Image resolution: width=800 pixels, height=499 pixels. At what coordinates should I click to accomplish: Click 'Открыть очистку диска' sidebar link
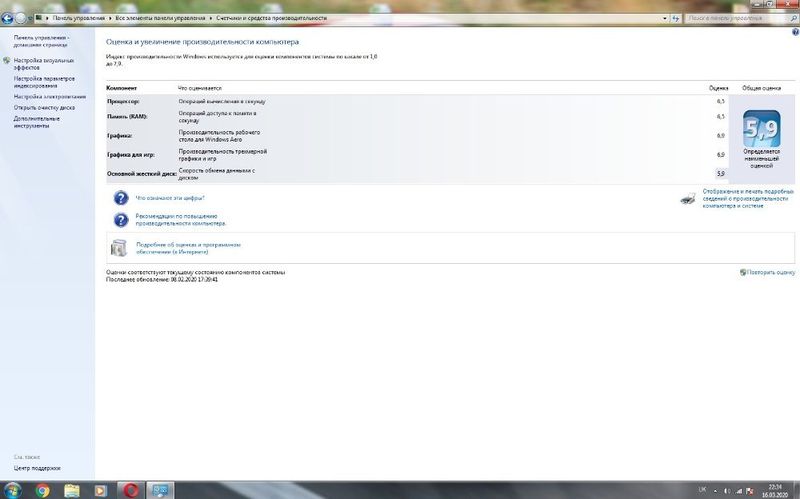click(x=44, y=107)
